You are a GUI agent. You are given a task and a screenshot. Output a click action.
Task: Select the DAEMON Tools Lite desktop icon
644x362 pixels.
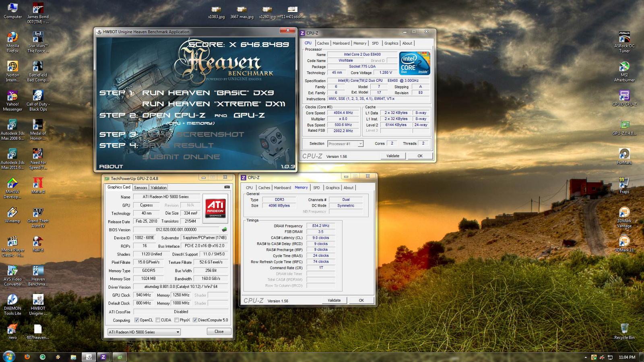[12, 305]
